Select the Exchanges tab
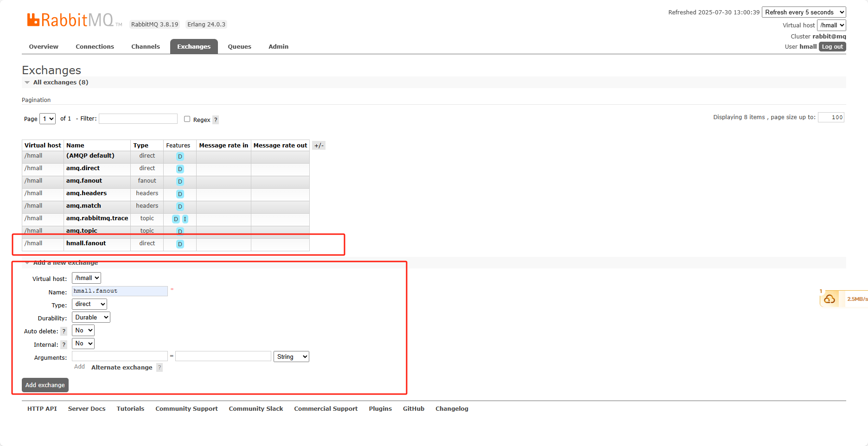Viewport: 868px width, 446px height. tap(194, 46)
